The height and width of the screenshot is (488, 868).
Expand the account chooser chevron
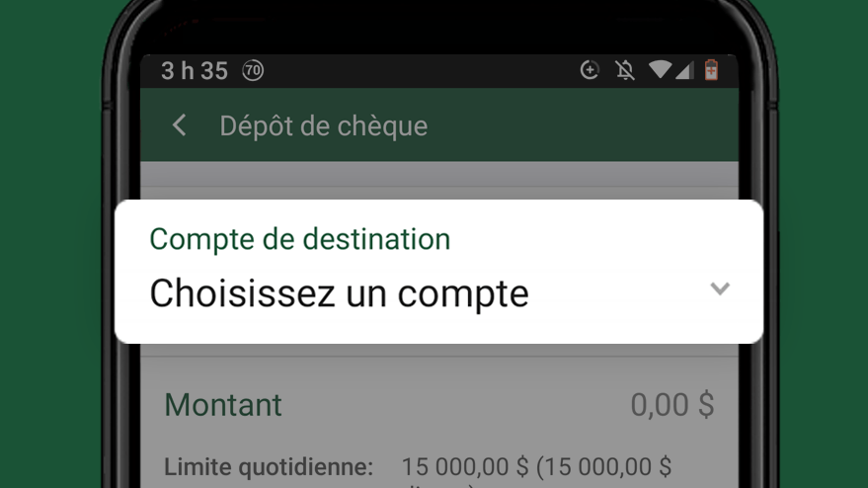coord(720,288)
